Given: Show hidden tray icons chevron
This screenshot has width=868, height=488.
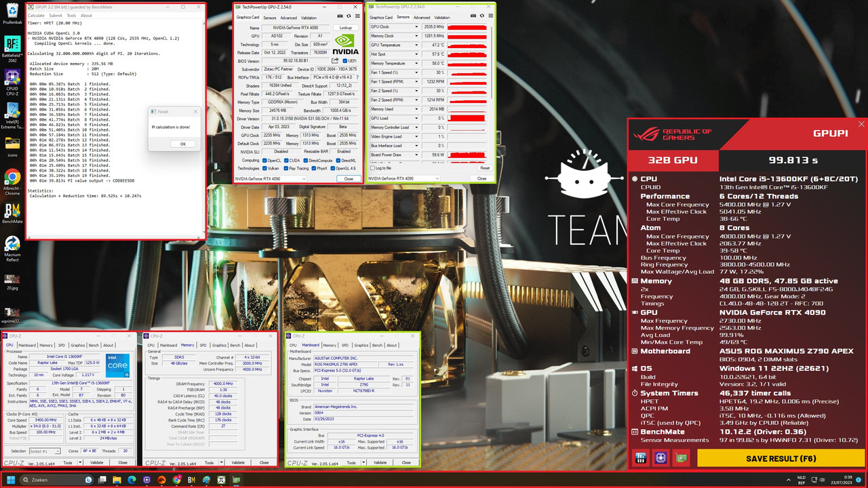Looking at the screenshot, I should point(789,480).
